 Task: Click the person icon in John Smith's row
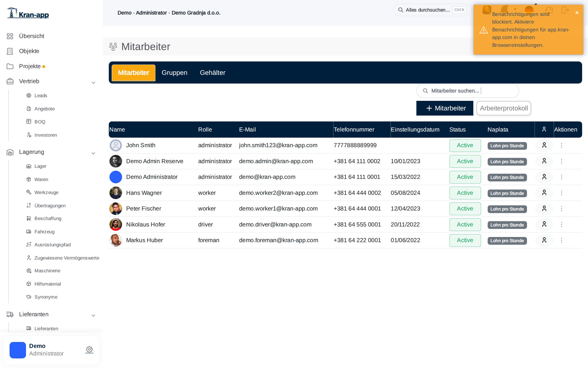tap(544, 145)
